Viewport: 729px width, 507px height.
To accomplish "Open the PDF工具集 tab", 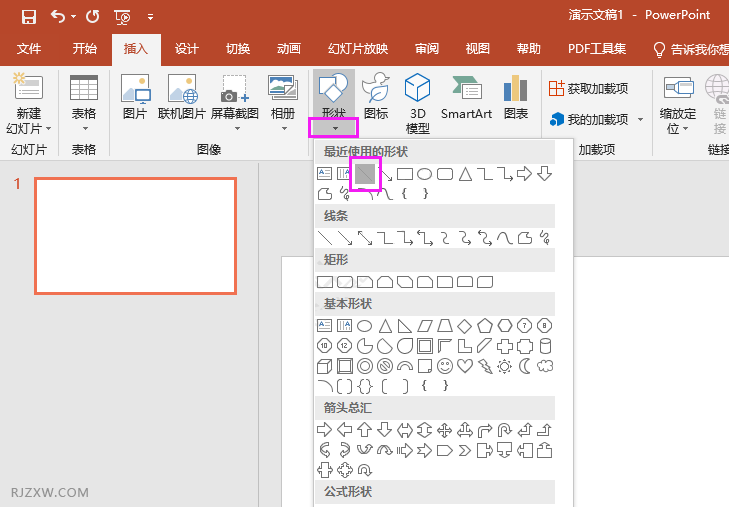I will pos(597,49).
